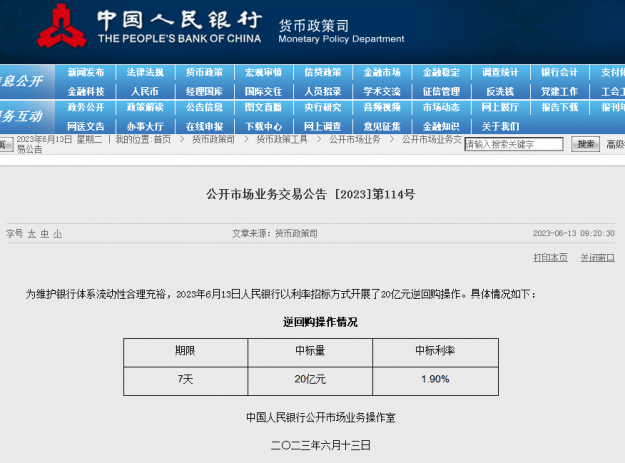Image resolution: width=625 pixels, height=463 pixels.
Task: Open the 货币政策 navigation item
Action: pos(204,73)
